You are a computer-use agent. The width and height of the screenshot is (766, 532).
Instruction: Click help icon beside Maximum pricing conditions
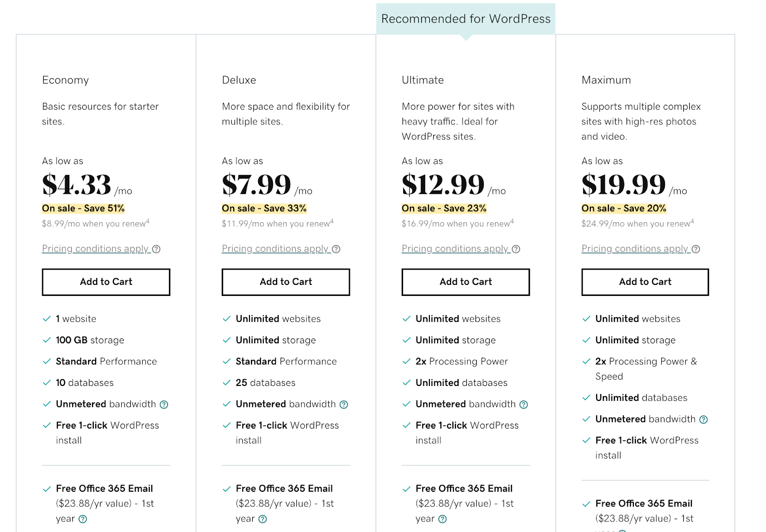point(696,249)
